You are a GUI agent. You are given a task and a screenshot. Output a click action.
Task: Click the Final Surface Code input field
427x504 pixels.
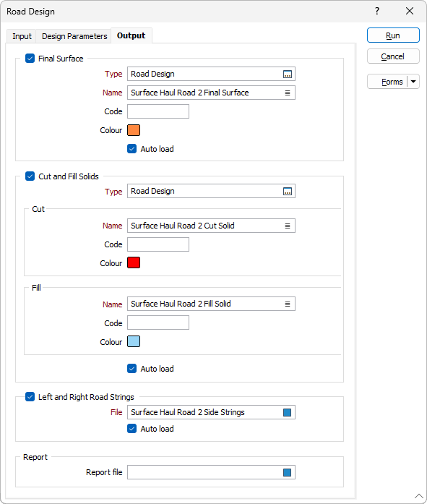coord(158,111)
